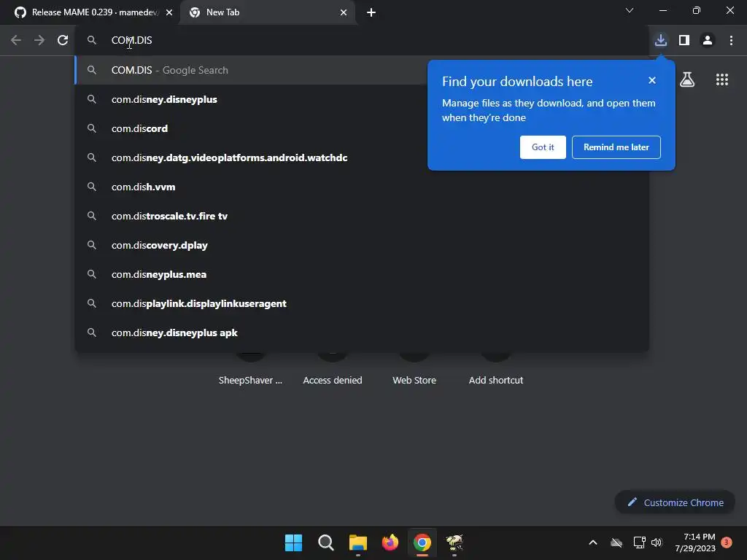Switch to the Release MAME 0.239 tab

pyautogui.click(x=89, y=13)
